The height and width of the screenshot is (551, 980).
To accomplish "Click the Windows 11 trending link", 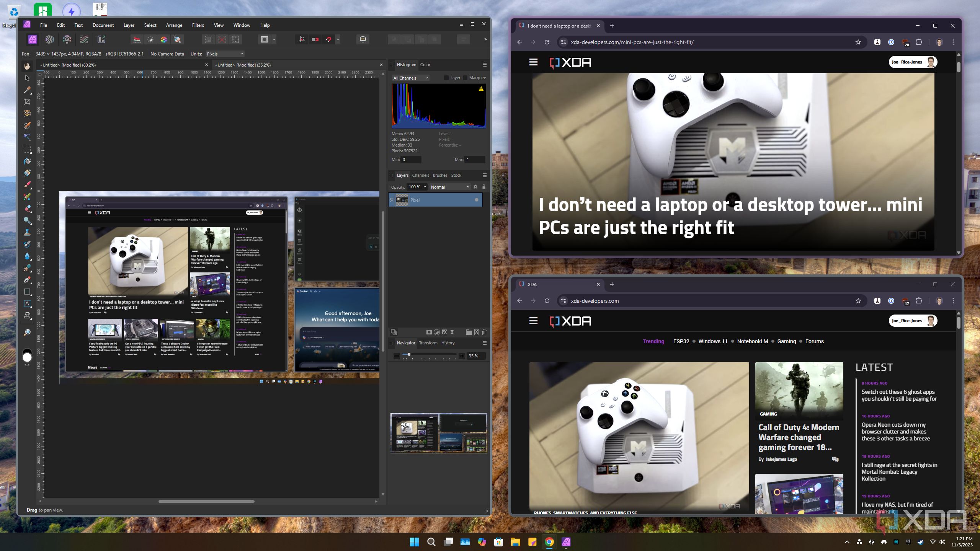I will coord(713,341).
